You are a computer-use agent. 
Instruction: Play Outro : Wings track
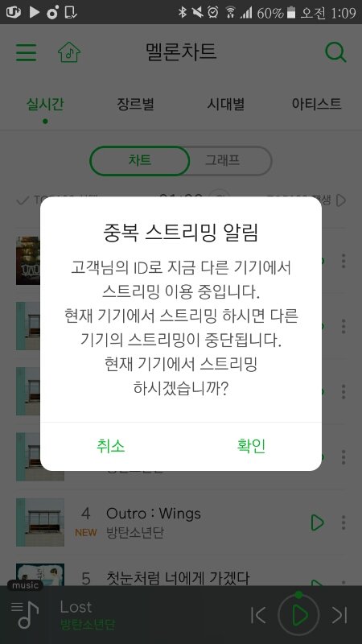(317, 522)
